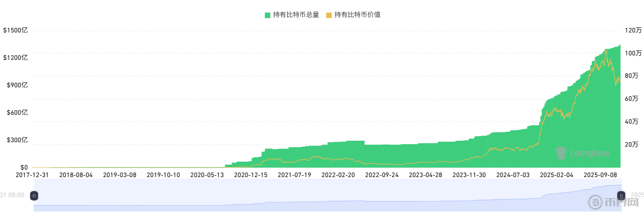
Task: Click the $0 label on left axis
Action: pyautogui.click(x=23, y=168)
